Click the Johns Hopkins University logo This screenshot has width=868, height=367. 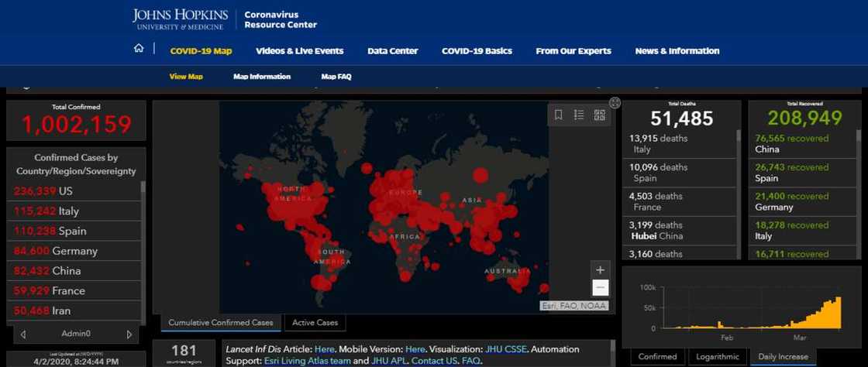tap(179, 19)
